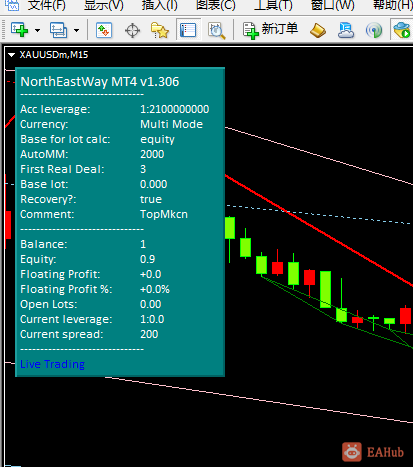Open the Strategy Tester magnifier icon

[217, 31]
